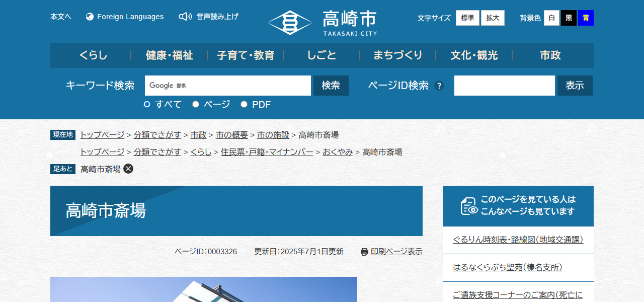Open 分類でさがす in first breadcrumb row
This screenshot has height=302, width=644.
[x=157, y=135]
